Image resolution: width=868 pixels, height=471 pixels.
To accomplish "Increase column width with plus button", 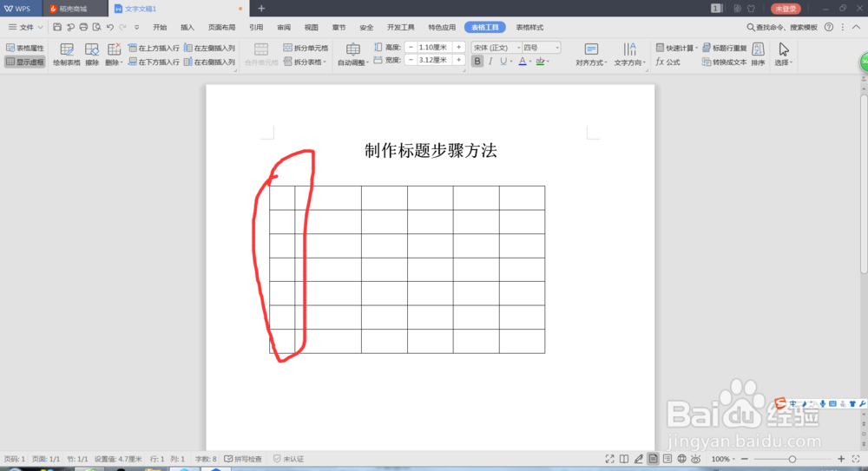I will pyautogui.click(x=458, y=60).
